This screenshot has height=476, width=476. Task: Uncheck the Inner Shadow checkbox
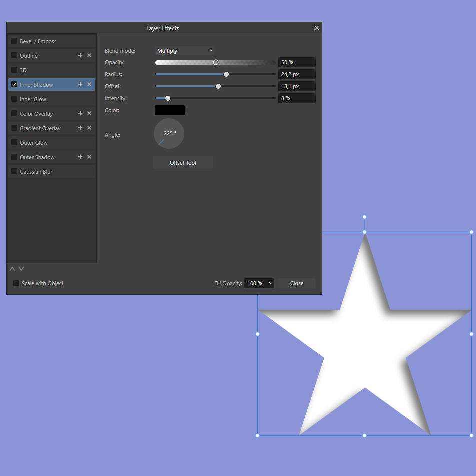click(14, 84)
